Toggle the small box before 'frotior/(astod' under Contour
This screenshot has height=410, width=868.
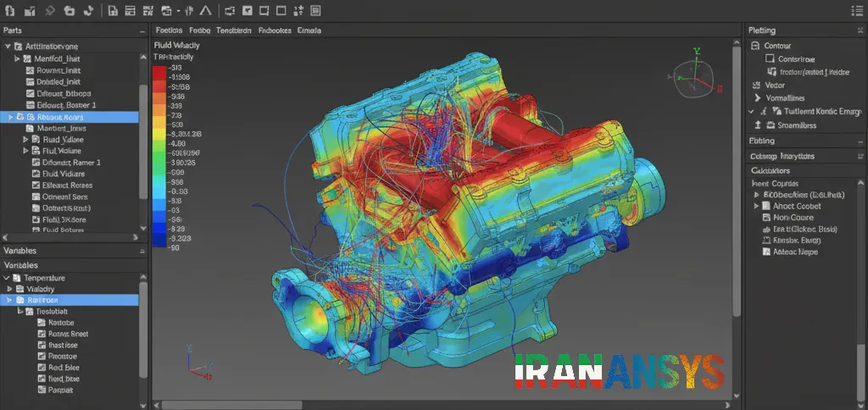[771, 72]
